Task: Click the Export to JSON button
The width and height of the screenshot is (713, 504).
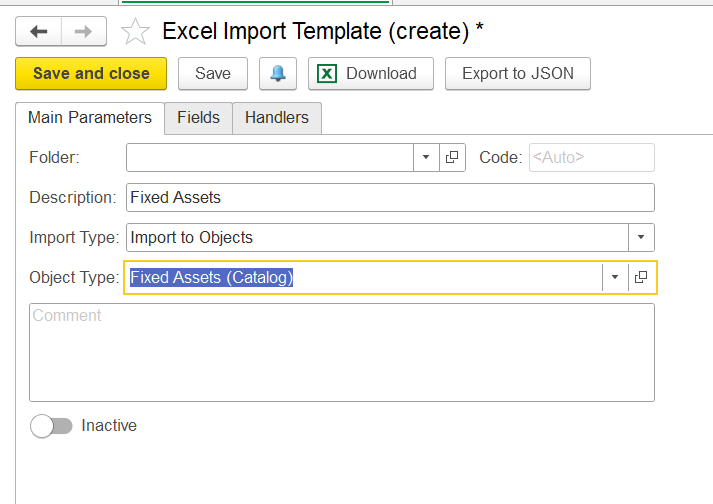Action: [x=518, y=73]
